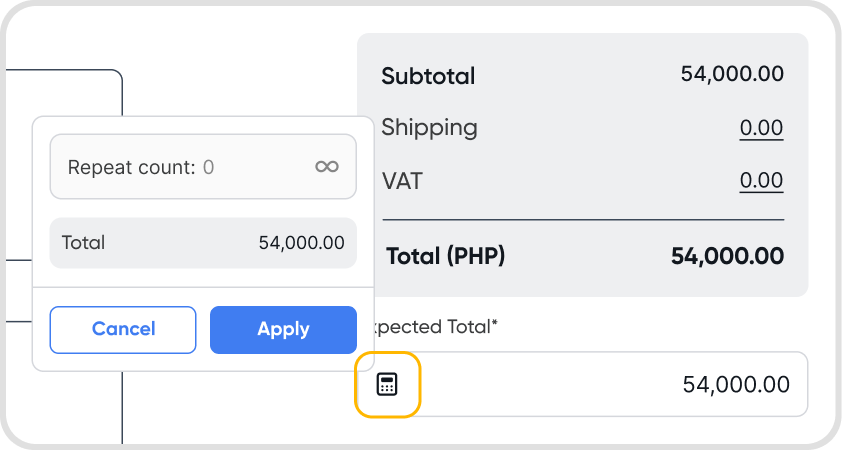Edit the Shipping amount 0.00

click(761, 128)
